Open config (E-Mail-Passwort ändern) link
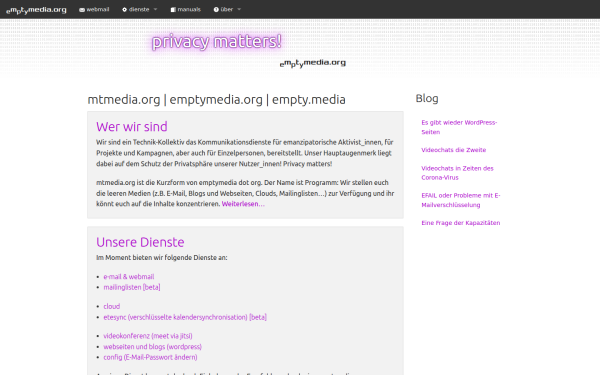The width and height of the screenshot is (600, 375). 150,357
